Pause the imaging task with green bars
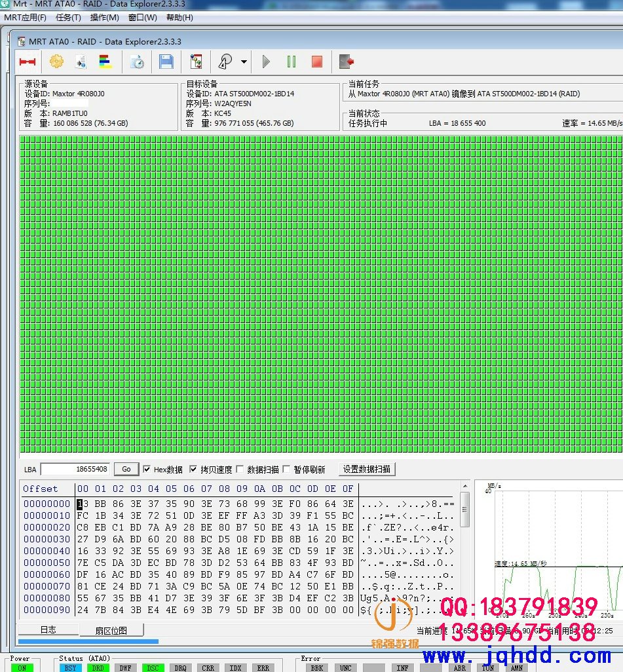This screenshot has height=672, width=623. click(x=292, y=62)
